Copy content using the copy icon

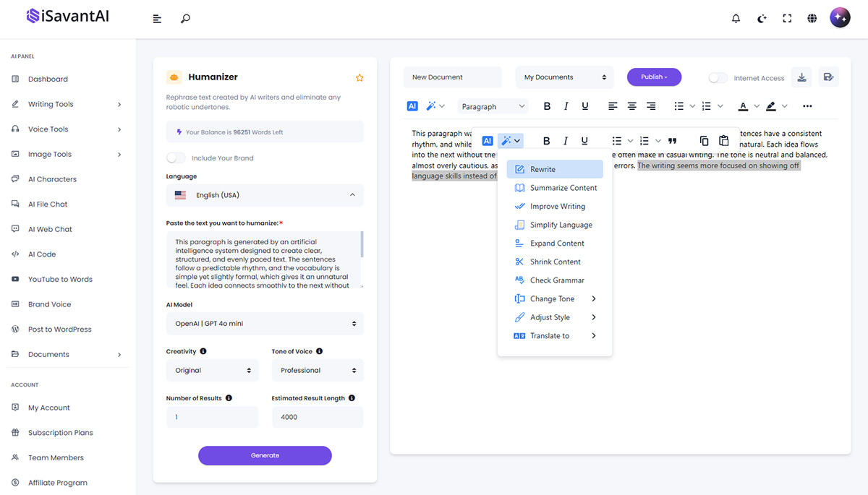tap(704, 140)
